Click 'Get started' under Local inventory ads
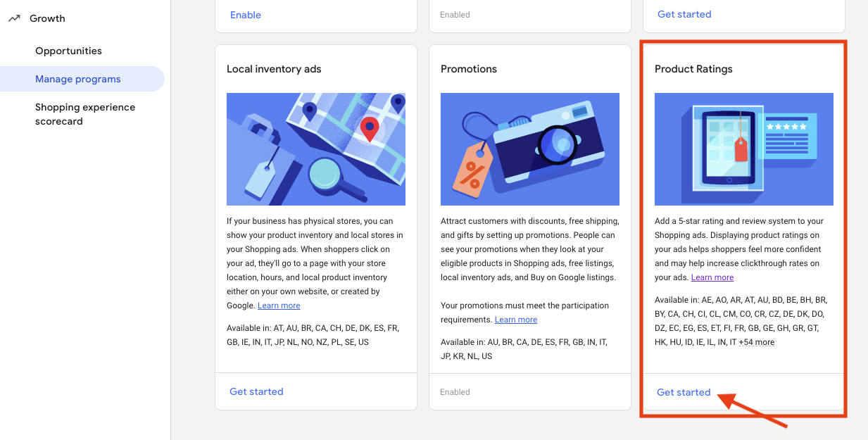 256,391
